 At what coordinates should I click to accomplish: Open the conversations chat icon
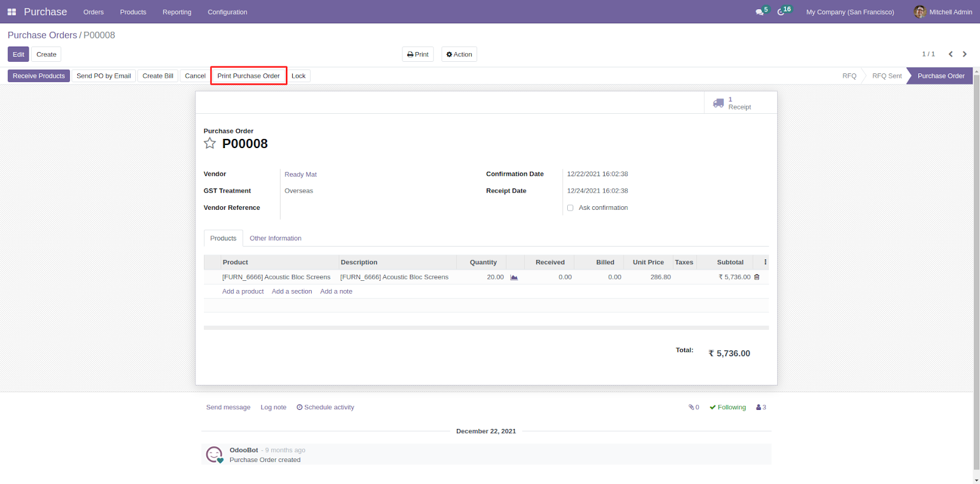tap(759, 12)
